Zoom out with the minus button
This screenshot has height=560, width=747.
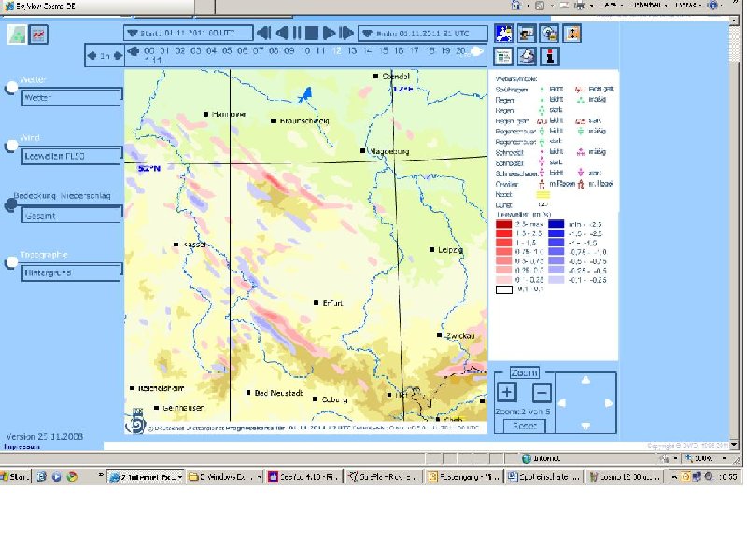click(542, 392)
